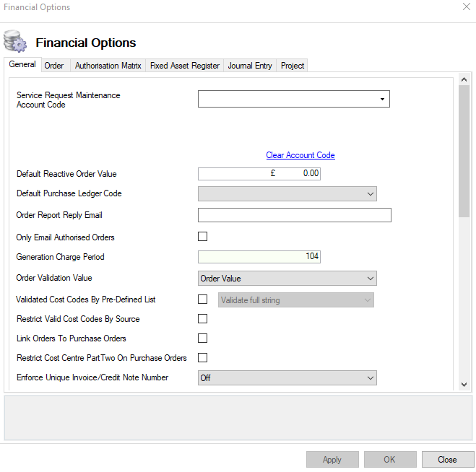Click the scrollbar down arrow
The image size is (476, 472).
click(x=464, y=385)
